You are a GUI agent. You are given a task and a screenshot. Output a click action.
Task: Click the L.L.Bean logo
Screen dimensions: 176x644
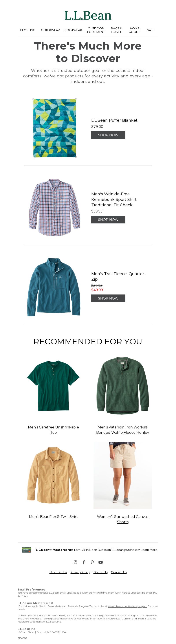click(88, 16)
